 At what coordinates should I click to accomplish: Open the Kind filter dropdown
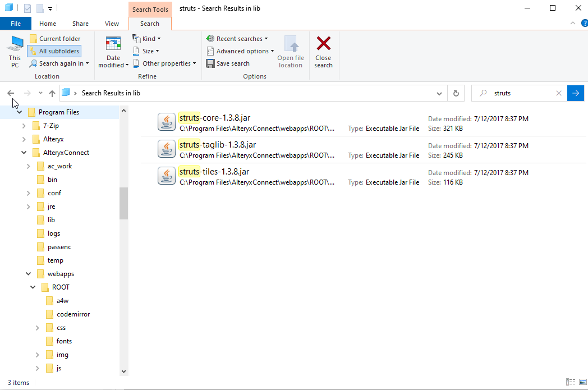146,38
